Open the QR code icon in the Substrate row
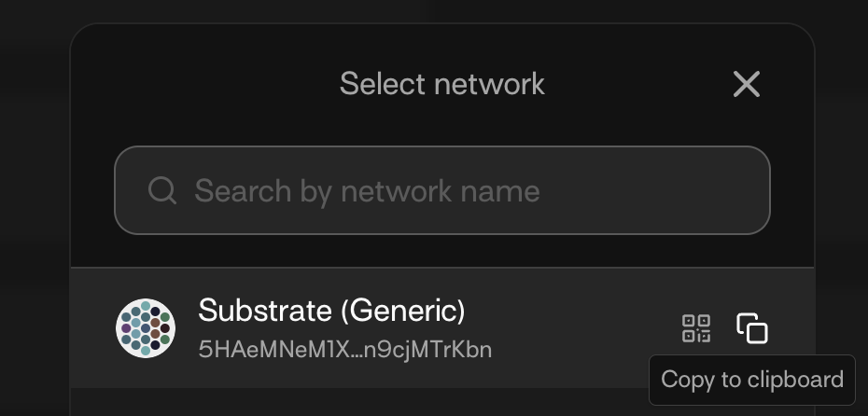This screenshot has width=868, height=416. (x=696, y=328)
